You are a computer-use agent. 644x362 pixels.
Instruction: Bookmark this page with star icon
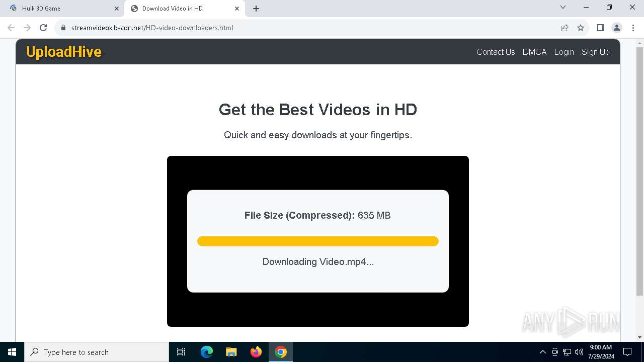tap(581, 28)
